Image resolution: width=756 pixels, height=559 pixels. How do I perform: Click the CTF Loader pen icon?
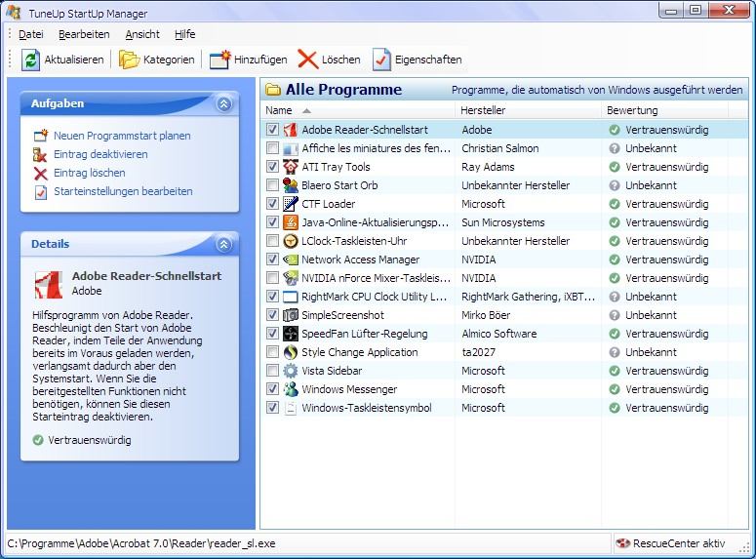pos(291,204)
